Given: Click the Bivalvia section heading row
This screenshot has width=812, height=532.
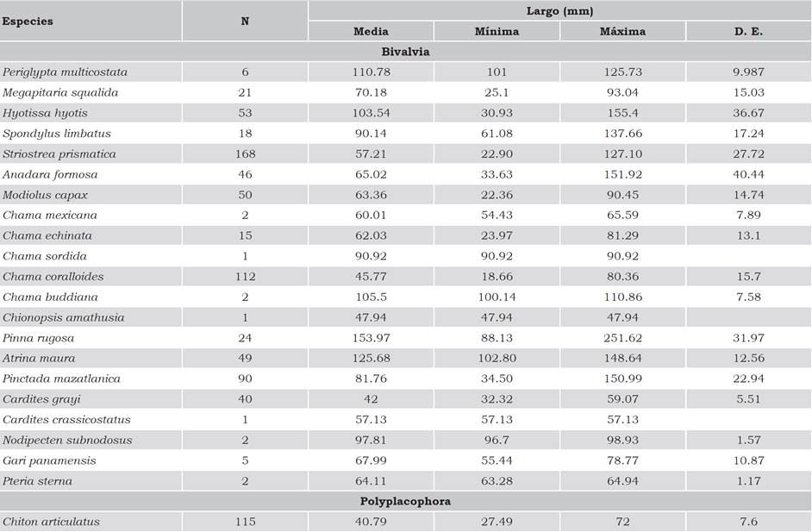Looking at the screenshot, I should [405, 52].
